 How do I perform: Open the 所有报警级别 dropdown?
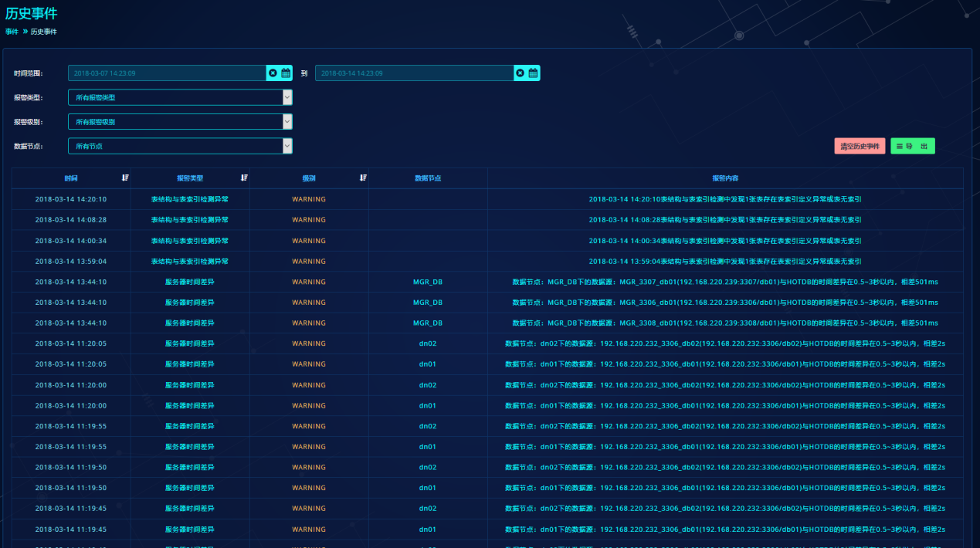[180, 122]
